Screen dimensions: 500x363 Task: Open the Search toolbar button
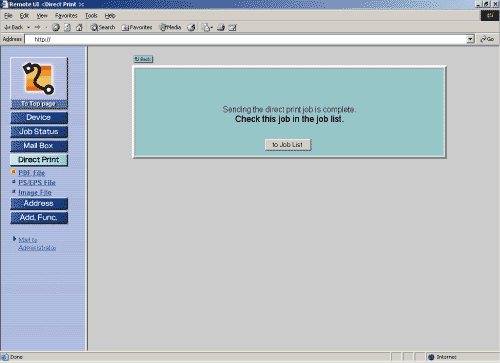103,27
